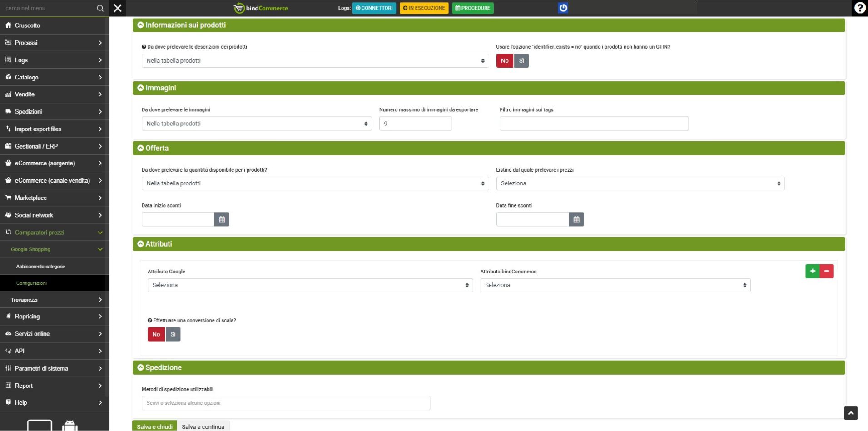
Task: Set identifier_exists option to Sì
Action: 521,61
